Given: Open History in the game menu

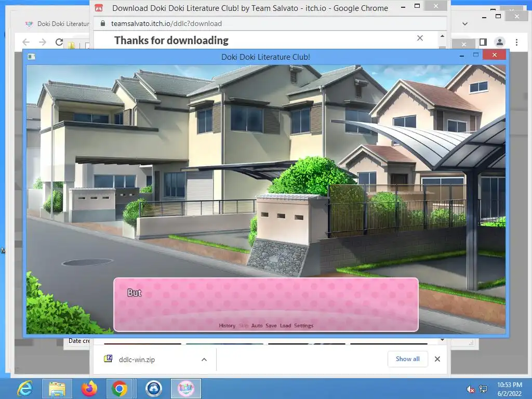Looking at the screenshot, I should [227, 325].
